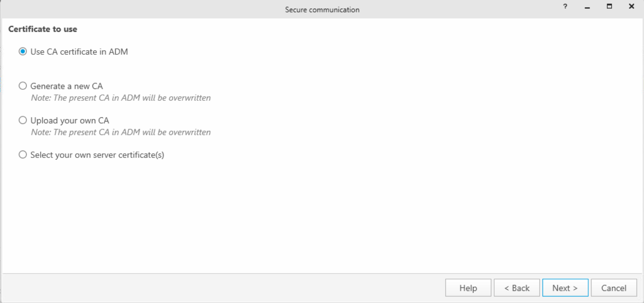
Task: Click the Back button
Action: click(x=517, y=287)
